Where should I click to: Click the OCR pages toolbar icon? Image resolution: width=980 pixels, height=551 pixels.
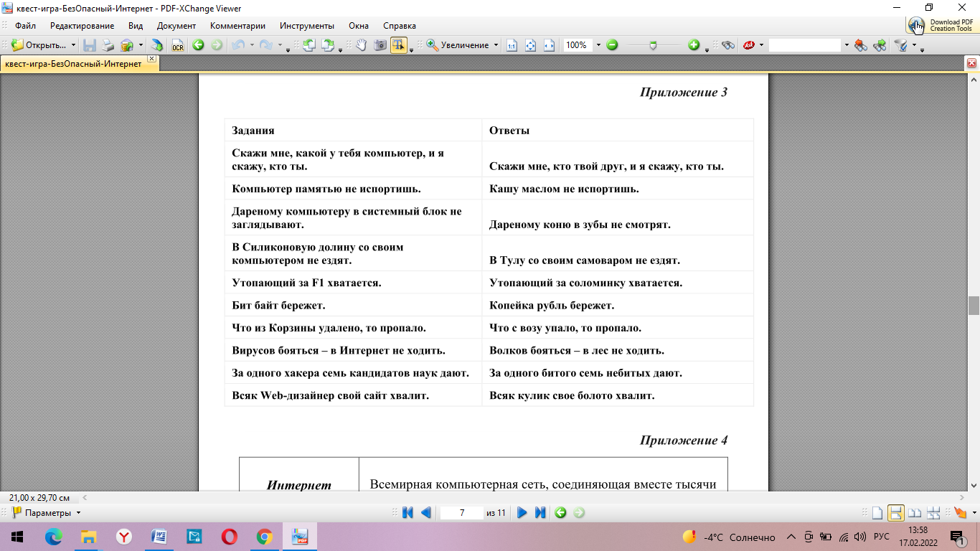point(177,45)
